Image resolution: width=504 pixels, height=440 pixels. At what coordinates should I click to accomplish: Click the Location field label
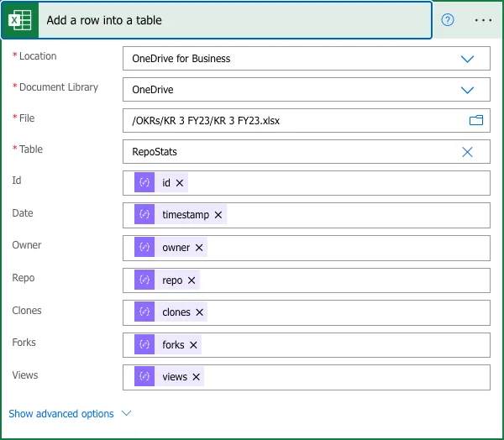(38, 56)
